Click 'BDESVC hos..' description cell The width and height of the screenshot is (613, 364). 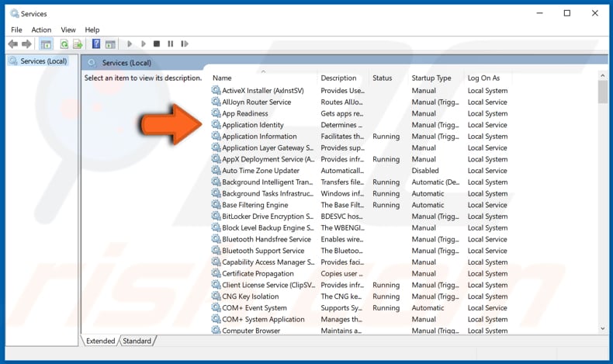click(342, 217)
